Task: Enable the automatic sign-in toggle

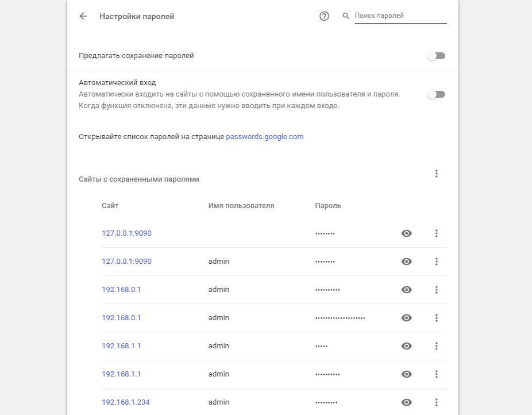Action: 436,94
